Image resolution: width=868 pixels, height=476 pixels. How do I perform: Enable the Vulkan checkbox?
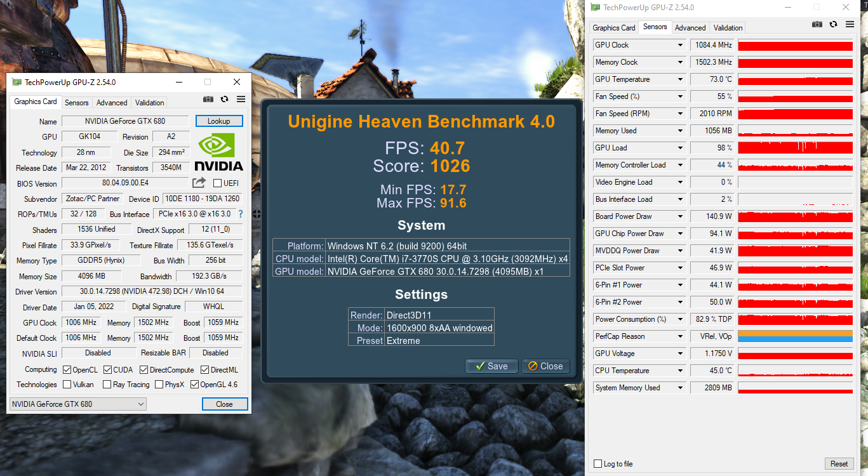pos(67,385)
